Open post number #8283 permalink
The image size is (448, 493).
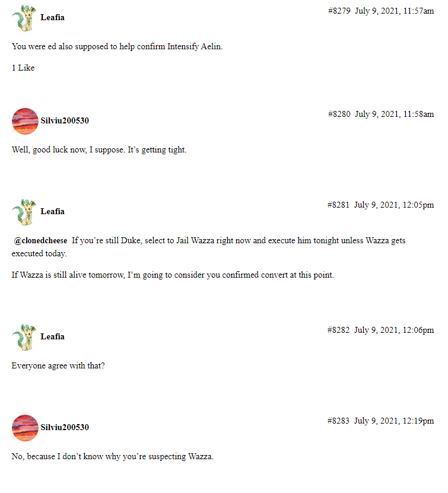click(338, 421)
